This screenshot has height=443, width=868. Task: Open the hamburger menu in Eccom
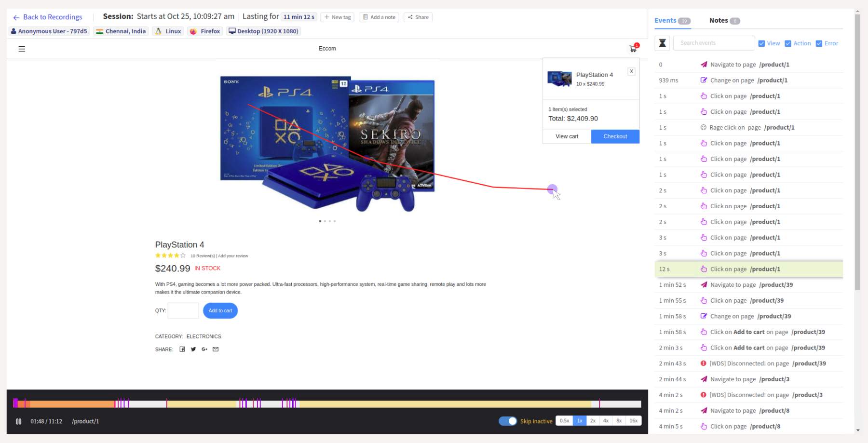click(22, 49)
